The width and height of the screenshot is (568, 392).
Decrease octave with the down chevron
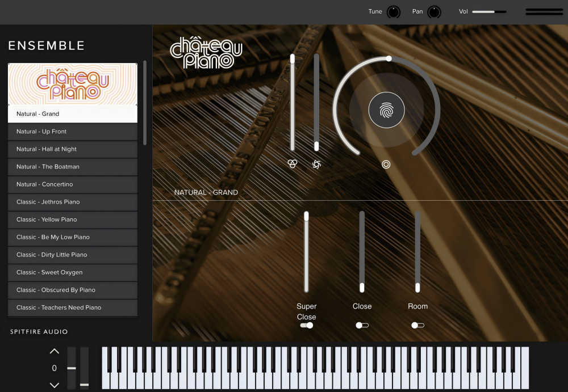pyautogui.click(x=55, y=385)
